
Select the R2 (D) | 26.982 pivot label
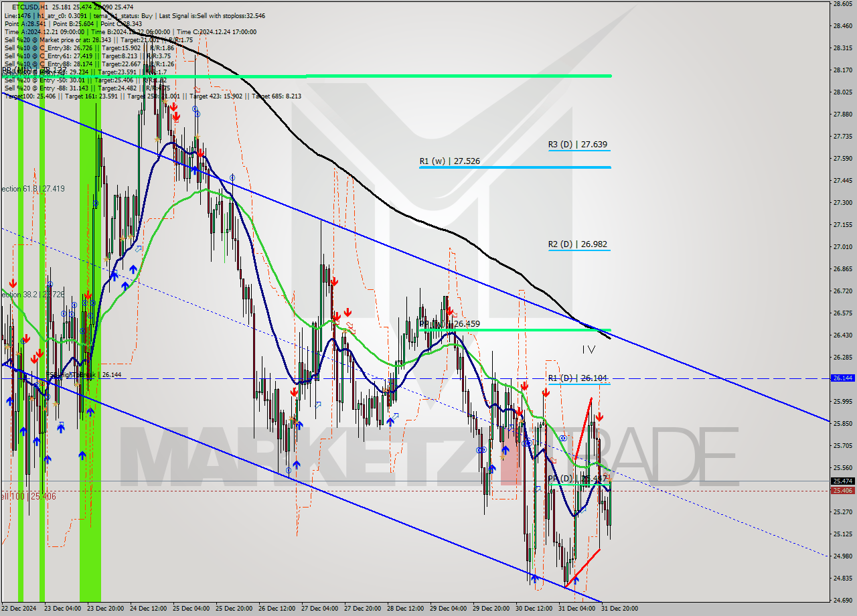(x=578, y=244)
